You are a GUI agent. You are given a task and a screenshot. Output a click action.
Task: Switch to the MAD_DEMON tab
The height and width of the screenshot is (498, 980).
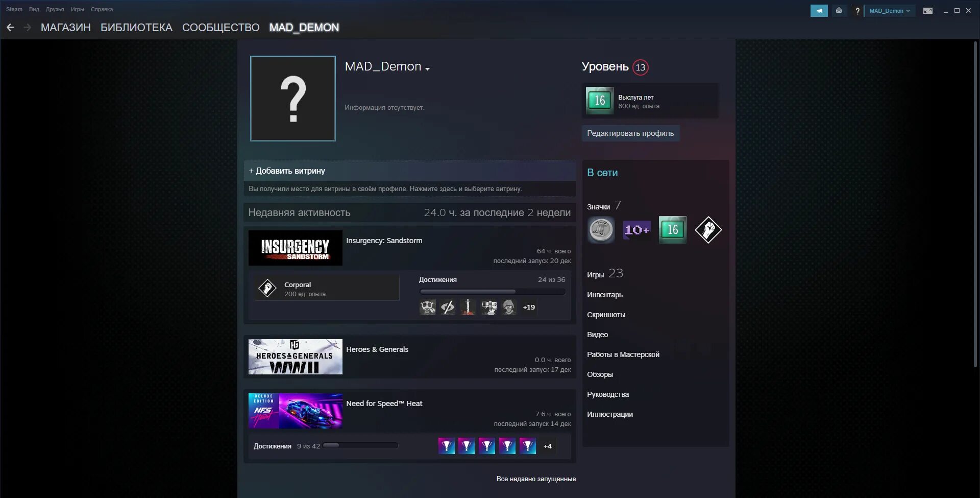pos(304,28)
